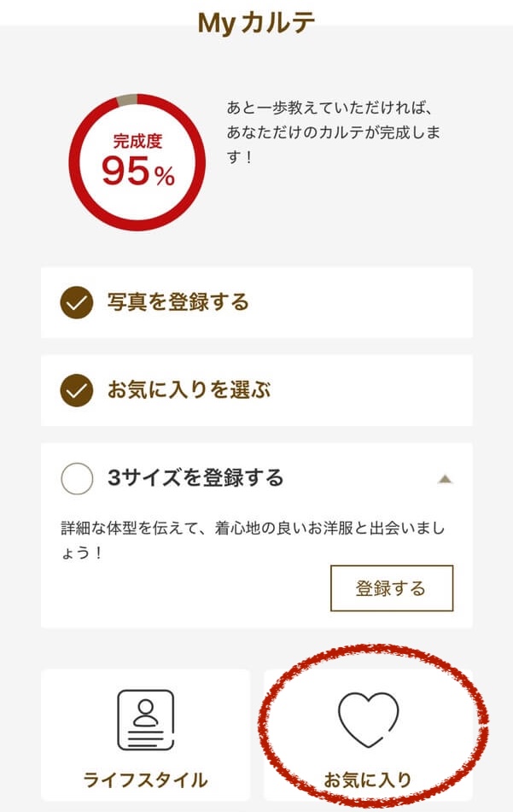This screenshot has width=513, height=812.
Task: Toggle the 写真を登録する checkmark
Action: pos(77,302)
